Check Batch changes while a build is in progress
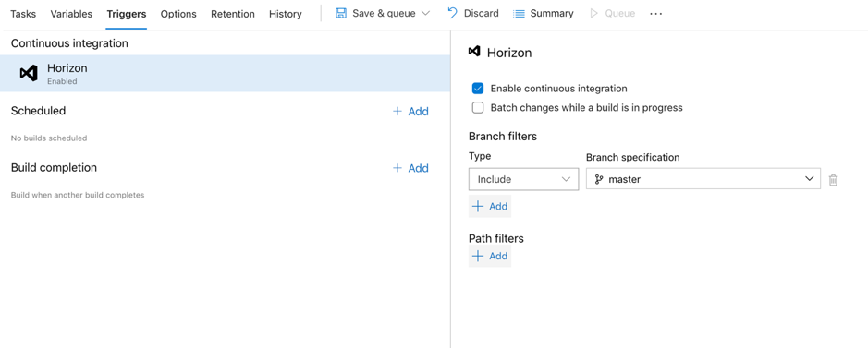The height and width of the screenshot is (348, 868). [x=478, y=108]
